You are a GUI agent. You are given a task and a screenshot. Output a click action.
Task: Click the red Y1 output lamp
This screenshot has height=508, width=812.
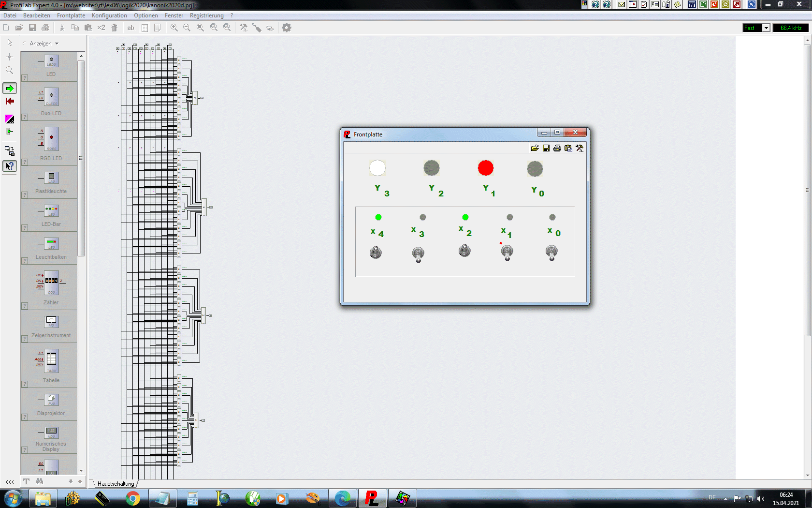click(486, 168)
